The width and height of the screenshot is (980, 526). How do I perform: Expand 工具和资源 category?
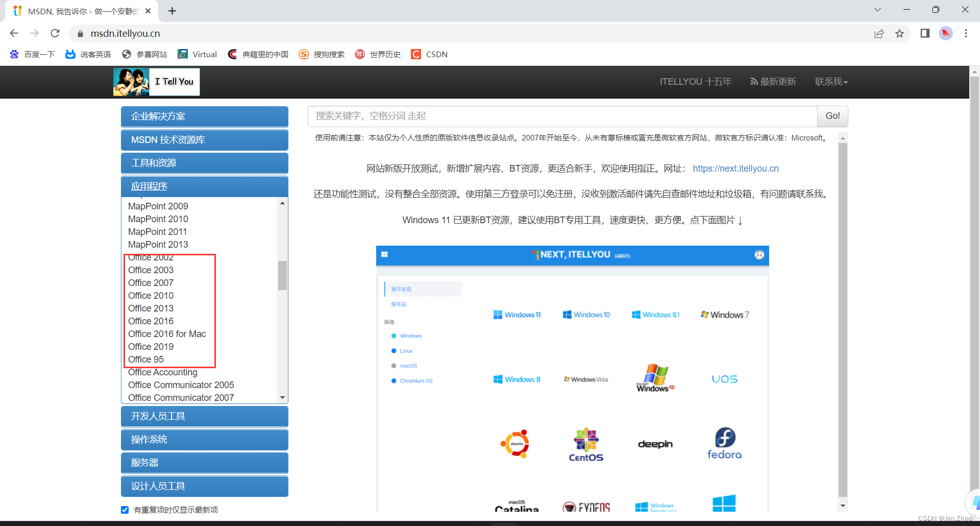205,163
